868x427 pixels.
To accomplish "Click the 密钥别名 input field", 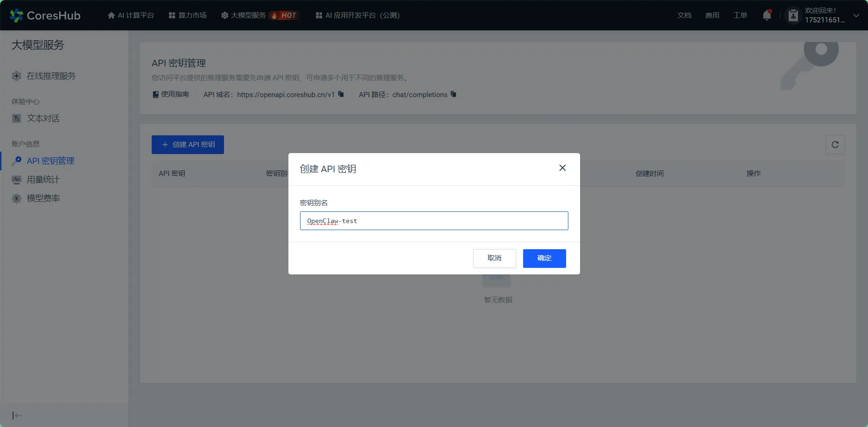I will pos(434,221).
